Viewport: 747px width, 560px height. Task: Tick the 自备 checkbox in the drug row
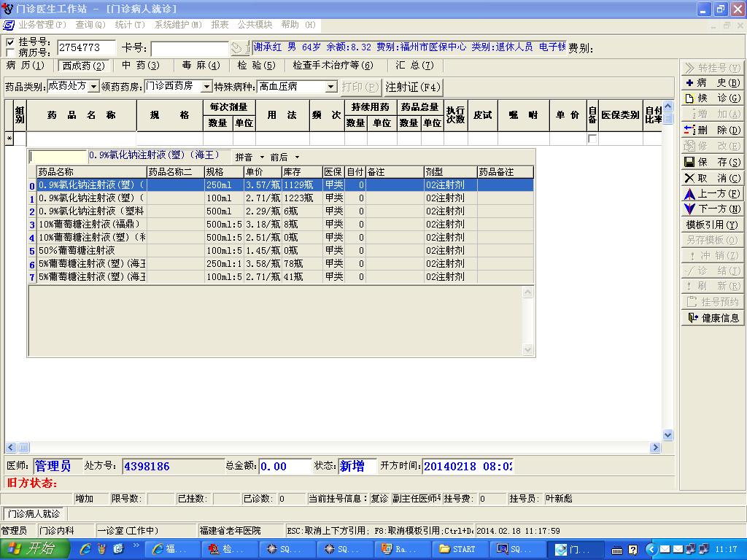click(592, 139)
